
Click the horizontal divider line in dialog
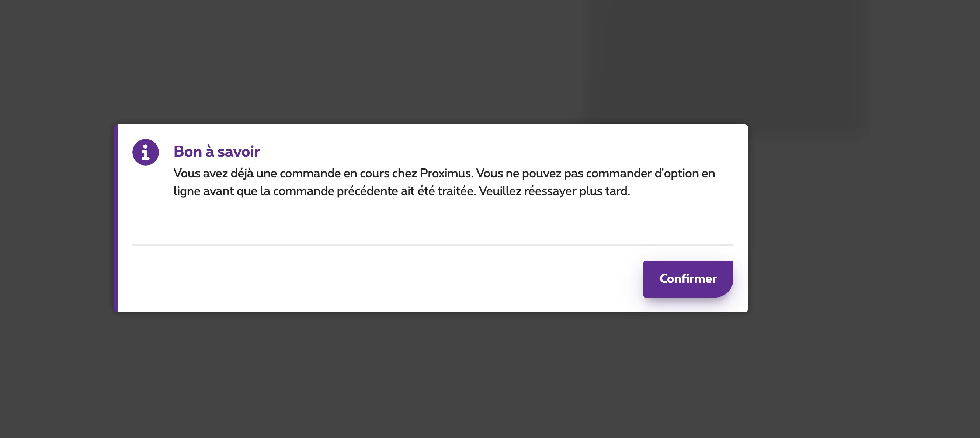point(432,245)
